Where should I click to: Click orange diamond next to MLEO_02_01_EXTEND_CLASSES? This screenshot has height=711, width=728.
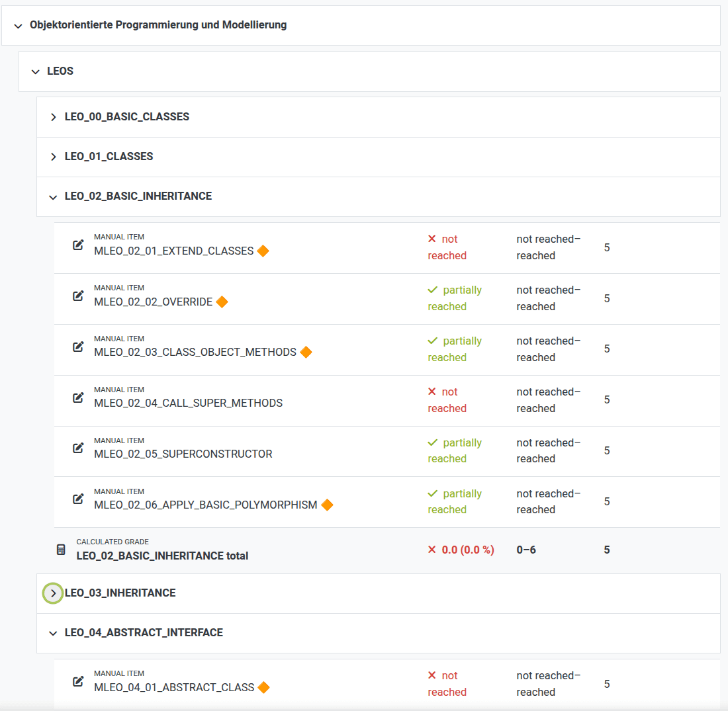263,251
